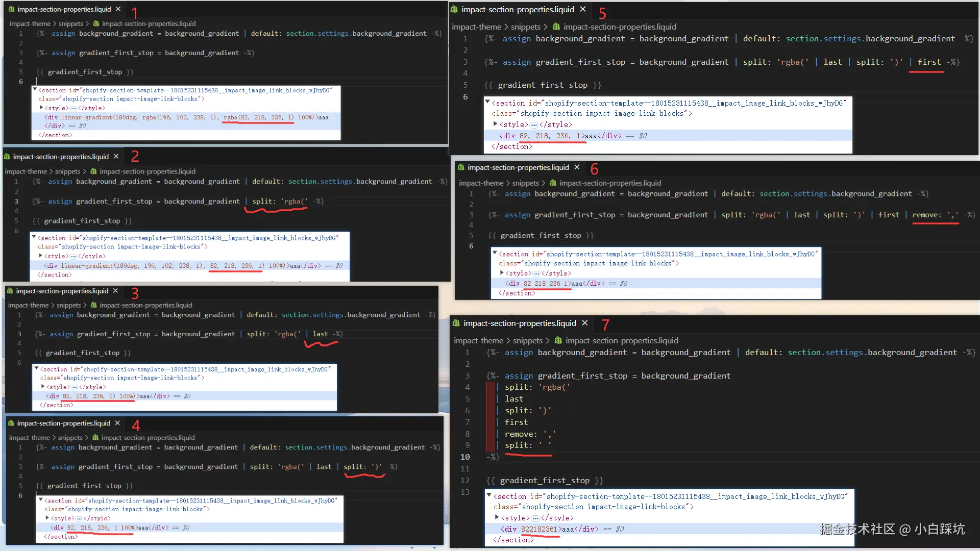Close the editor tab in screenshot 6
Viewport: 980px width, 551px height.
click(x=577, y=167)
